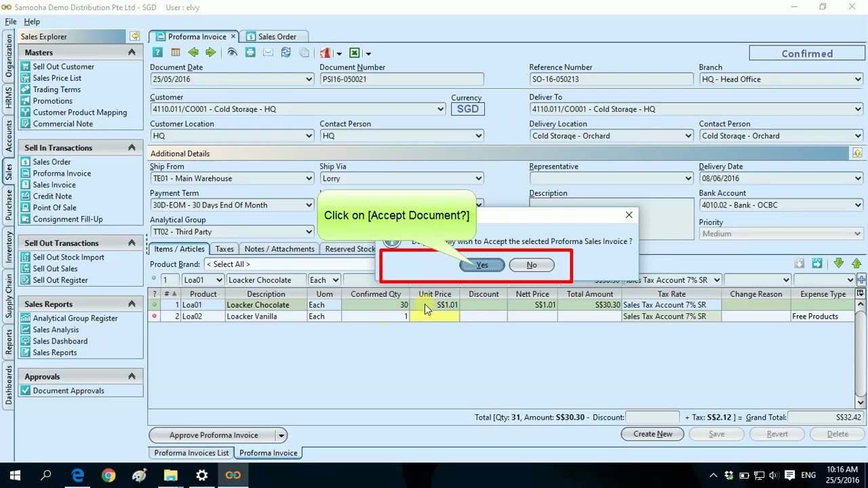Click the CSV import icon above item grid
Image resolution: width=868 pixels, height=488 pixels.
click(x=800, y=264)
